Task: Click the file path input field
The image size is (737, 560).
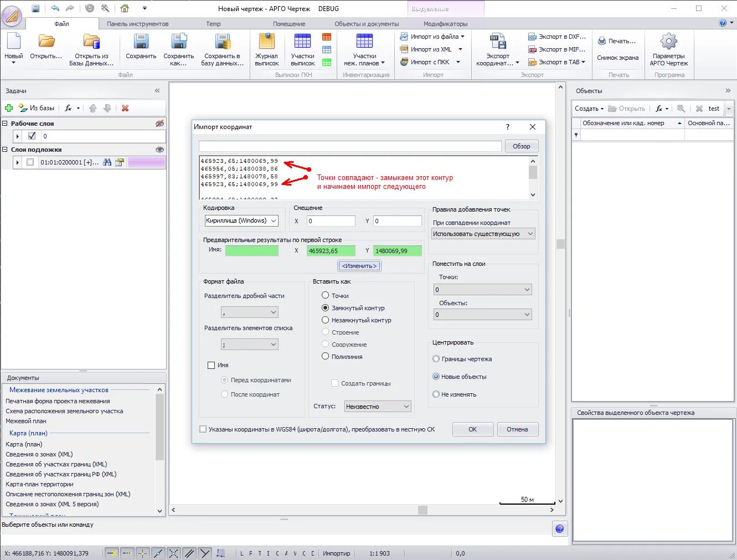Action: coord(350,146)
